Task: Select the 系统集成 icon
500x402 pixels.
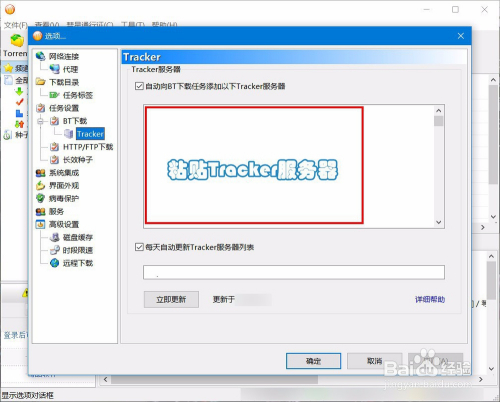Action: tap(40, 173)
